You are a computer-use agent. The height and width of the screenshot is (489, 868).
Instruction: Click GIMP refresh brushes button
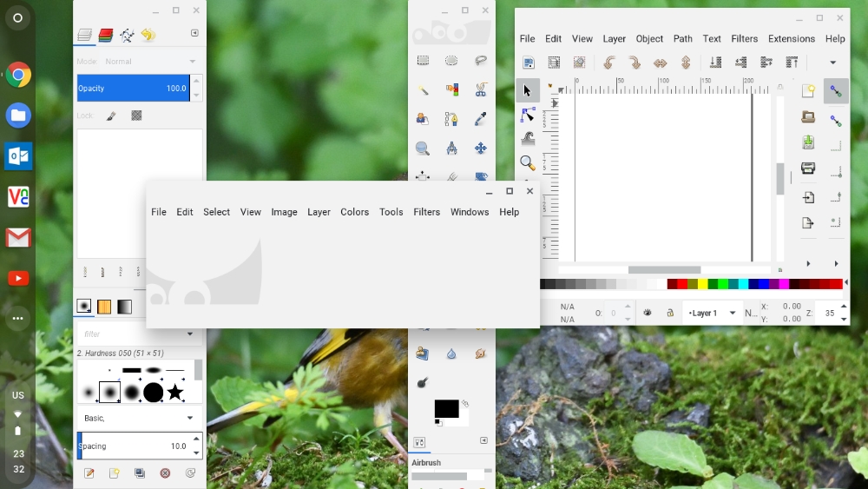tap(190, 473)
